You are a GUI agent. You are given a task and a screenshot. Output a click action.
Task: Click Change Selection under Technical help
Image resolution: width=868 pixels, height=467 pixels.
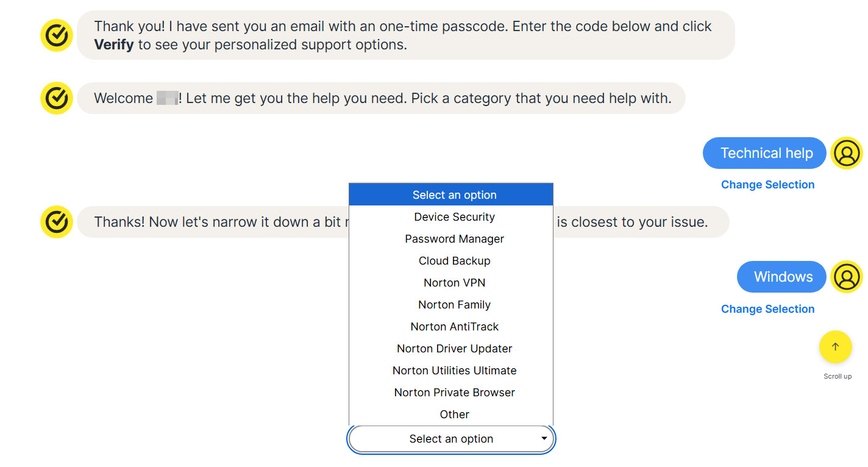767,185
